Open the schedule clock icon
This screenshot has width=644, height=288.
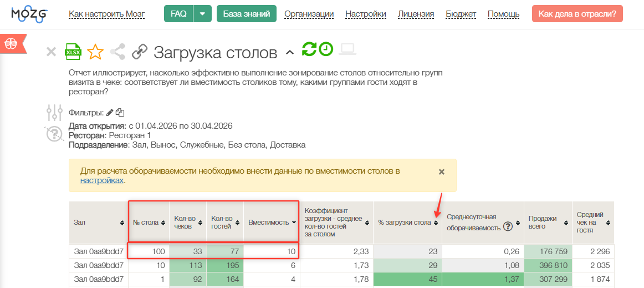click(326, 49)
